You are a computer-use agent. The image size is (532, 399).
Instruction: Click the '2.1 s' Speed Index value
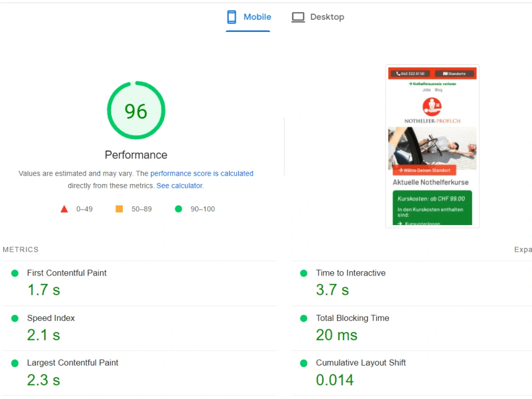click(x=44, y=335)
